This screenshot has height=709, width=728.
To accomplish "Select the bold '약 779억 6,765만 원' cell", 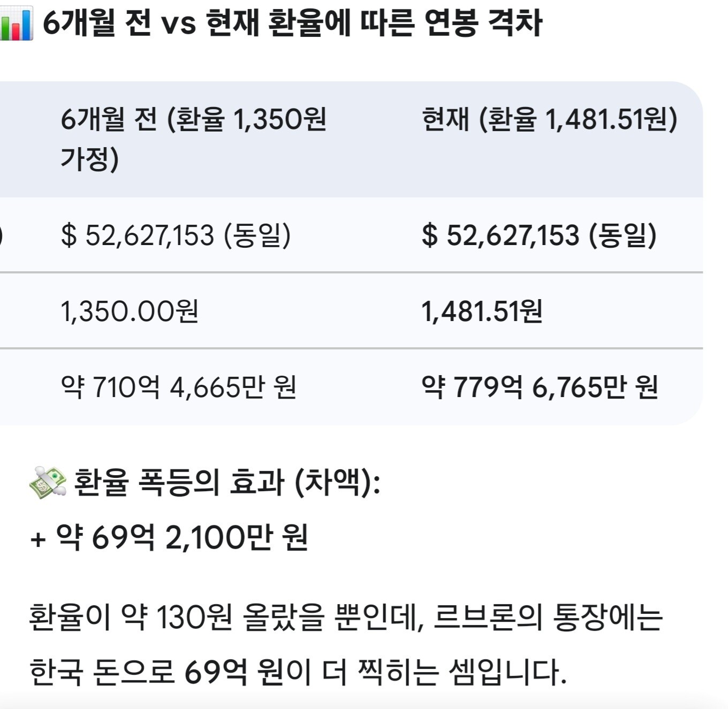I will (540, 387).
